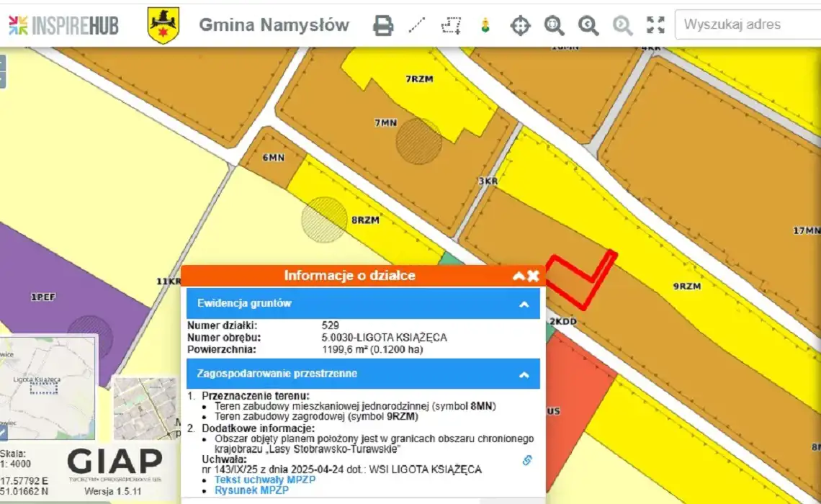Image resolution: width=821 pixels, height=504 pixels.
Task: Minimize the Informacje o działce panel
Action: 519,276
